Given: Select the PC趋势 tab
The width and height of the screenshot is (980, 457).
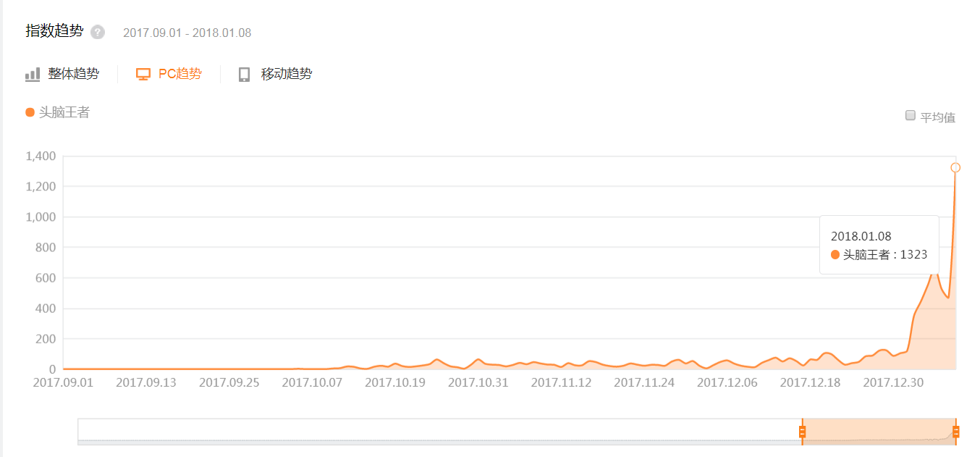Looking at the screenshot, I should click(x=180, y=74).
